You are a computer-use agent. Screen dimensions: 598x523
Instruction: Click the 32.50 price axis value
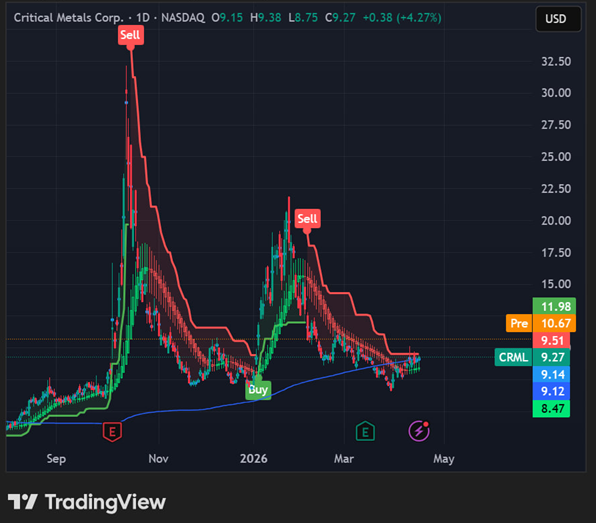[x=556, y=61]
